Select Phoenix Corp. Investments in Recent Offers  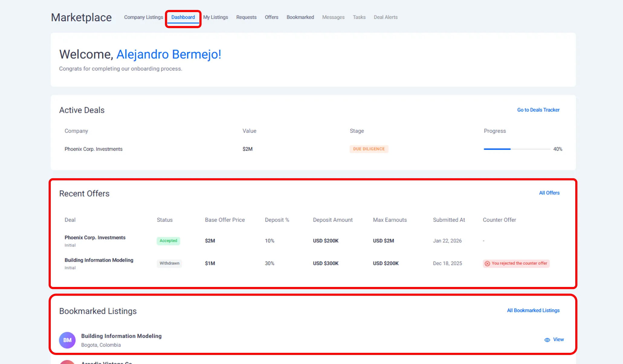point(95,237)
